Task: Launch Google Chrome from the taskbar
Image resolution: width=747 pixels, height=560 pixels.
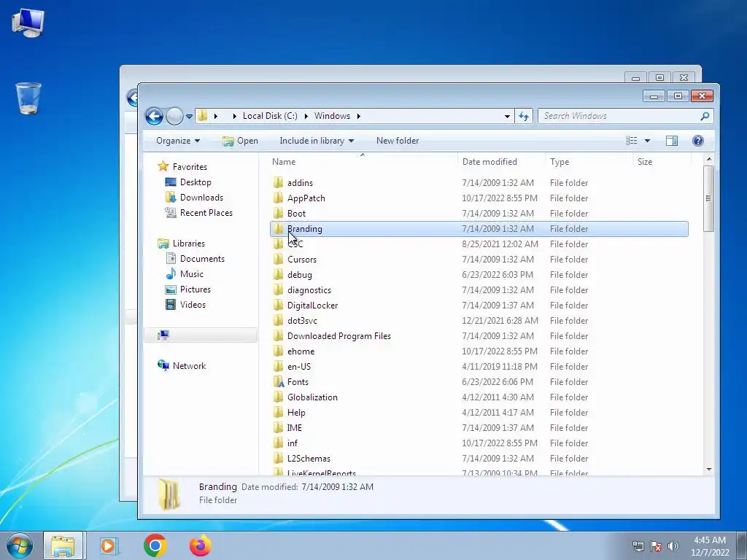Action: pyautogui.click(x=155, y=545)
